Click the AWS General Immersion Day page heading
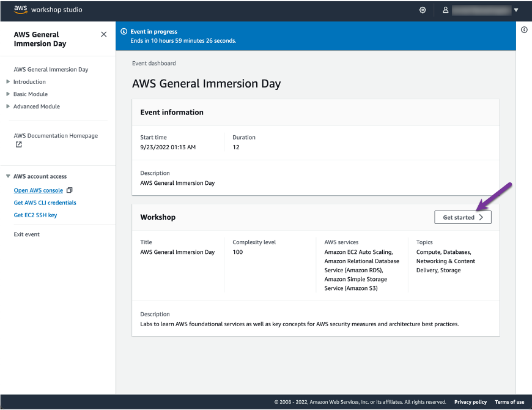The image size is (532, 410). pos(206,83)
